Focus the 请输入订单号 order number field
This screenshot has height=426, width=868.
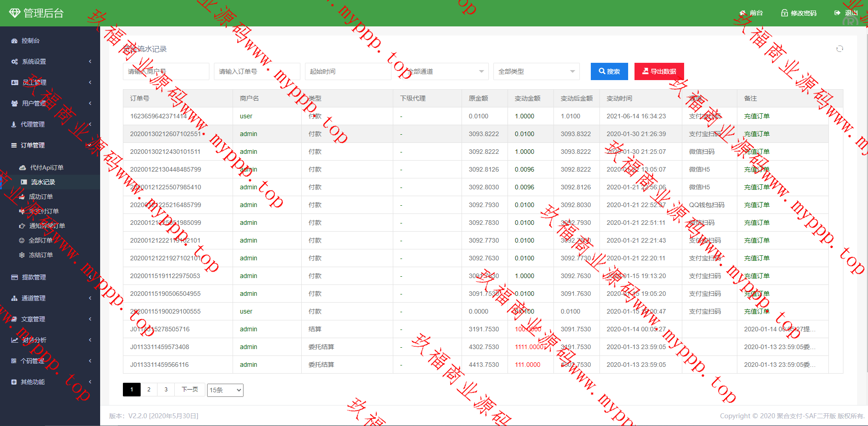coord(257,71)
